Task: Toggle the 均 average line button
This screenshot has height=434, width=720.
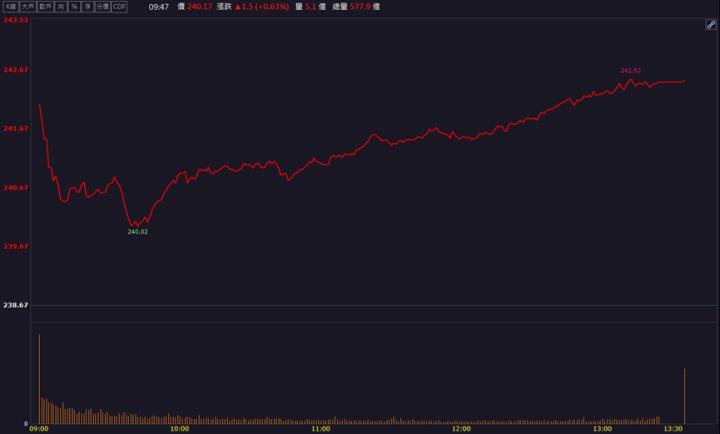Action: pos(61,6)
